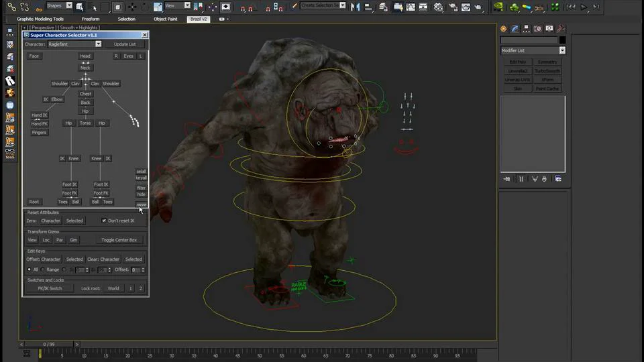Switch to the Object Paint tab

[x=166, y=19]
